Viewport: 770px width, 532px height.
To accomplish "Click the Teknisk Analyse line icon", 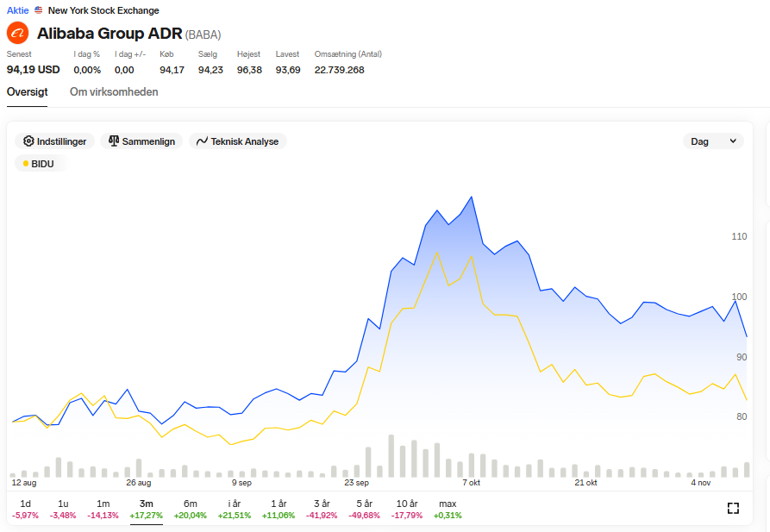I will (x=202, y=141).
